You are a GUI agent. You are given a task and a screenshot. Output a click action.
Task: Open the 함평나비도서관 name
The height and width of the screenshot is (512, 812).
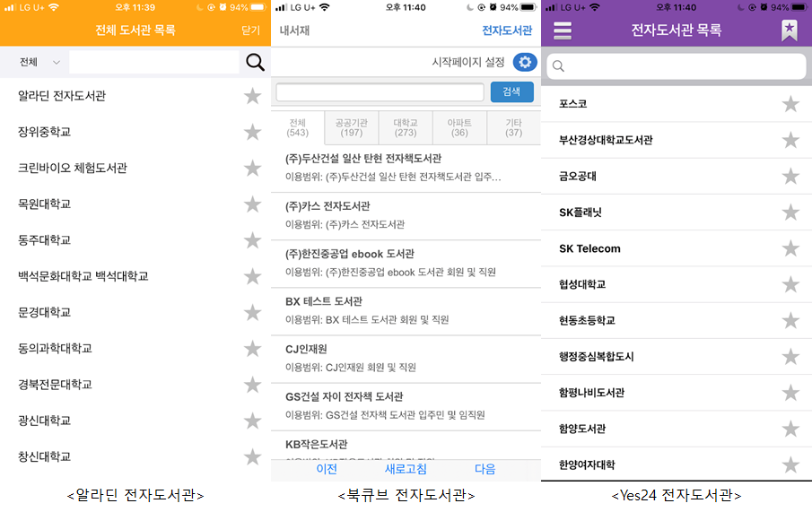(x=591, y=393)
